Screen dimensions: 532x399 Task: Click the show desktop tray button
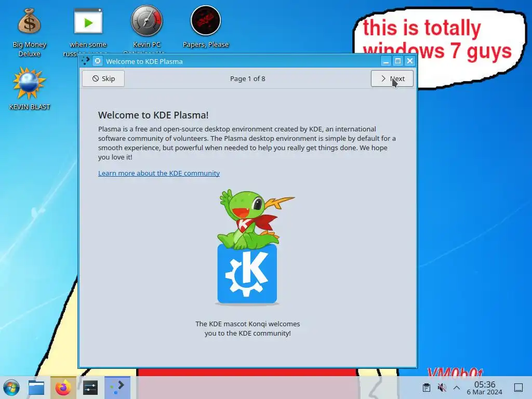click(x=518, y=388)
